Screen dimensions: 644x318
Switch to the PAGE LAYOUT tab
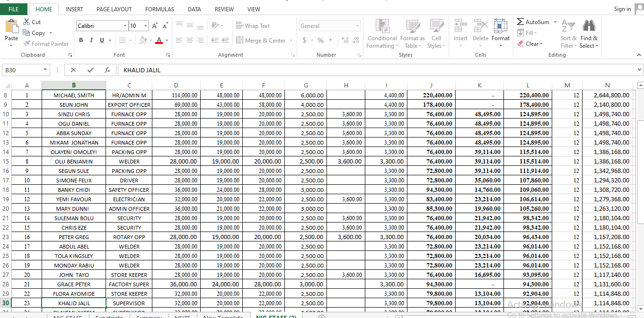coord(114,9)
